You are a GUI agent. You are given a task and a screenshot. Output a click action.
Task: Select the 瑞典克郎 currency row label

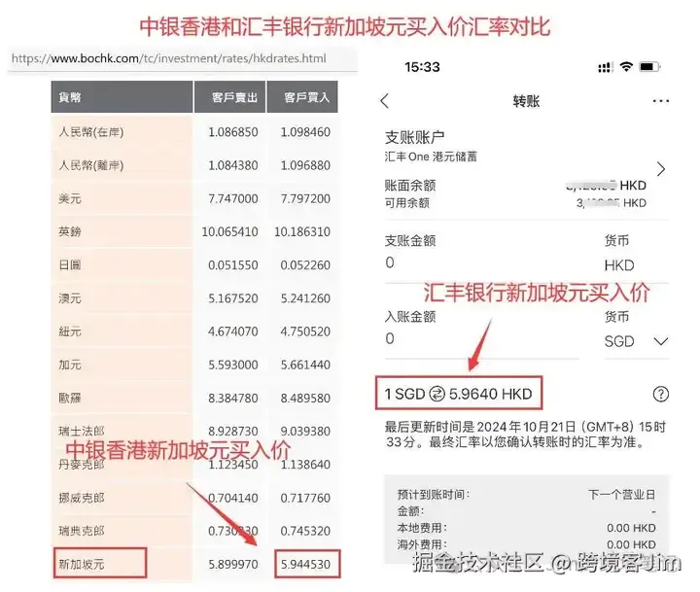click(82, 531)
